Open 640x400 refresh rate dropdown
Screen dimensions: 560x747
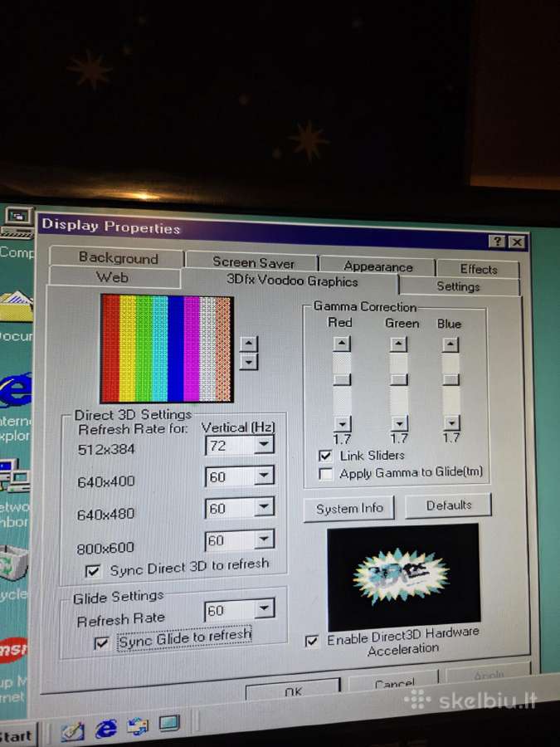pos(264,476)
